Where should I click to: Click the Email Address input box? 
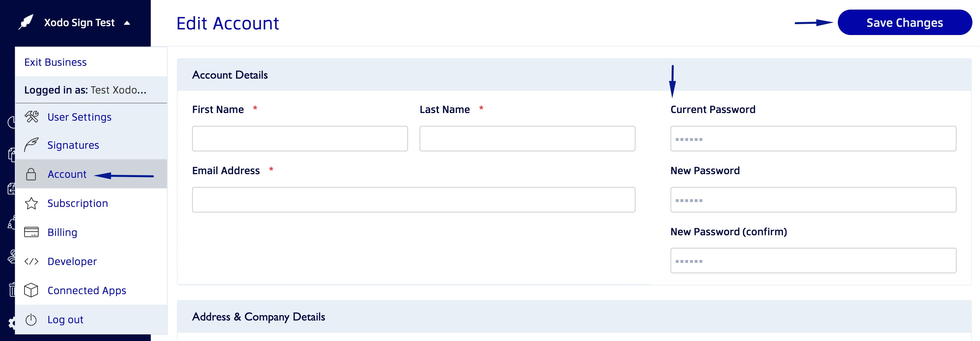[413, 200]
